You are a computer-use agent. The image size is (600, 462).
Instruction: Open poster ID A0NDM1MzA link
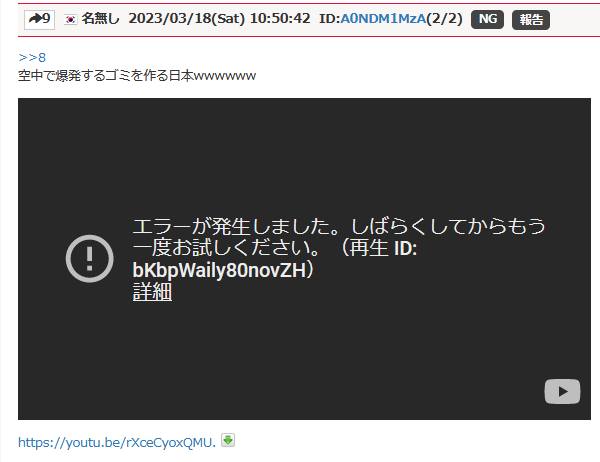click(x=382, y=18)
